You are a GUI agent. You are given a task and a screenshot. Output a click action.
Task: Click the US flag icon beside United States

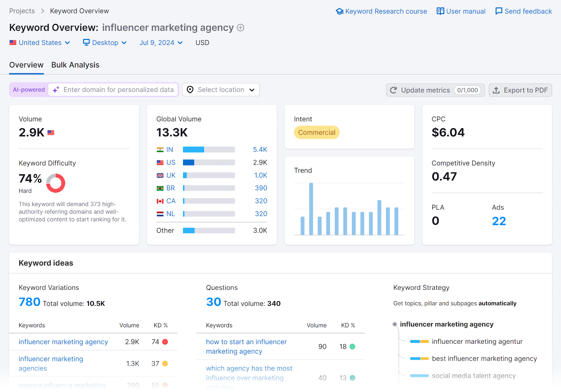click(x=13, y=43)
